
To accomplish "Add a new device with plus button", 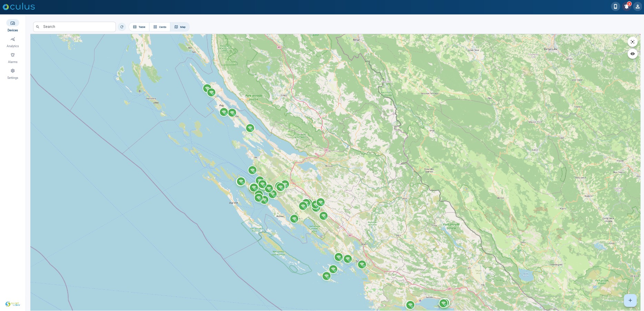I will pyautogui.click(x=630, y=300).
